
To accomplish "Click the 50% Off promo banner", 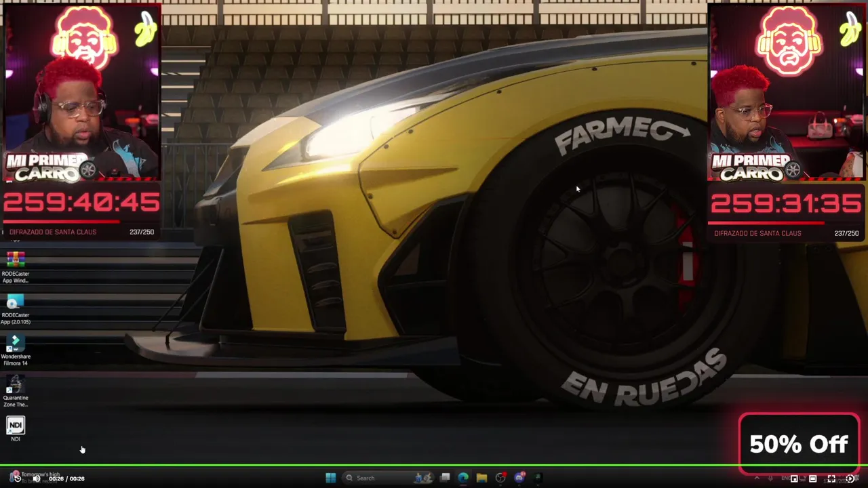I will 799,444.
